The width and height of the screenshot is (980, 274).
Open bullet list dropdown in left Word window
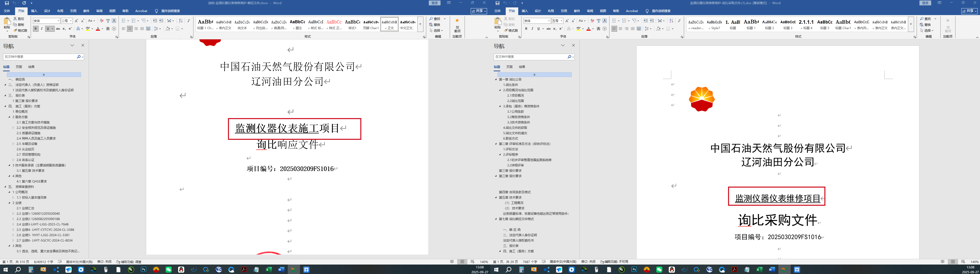pos(128,20)
